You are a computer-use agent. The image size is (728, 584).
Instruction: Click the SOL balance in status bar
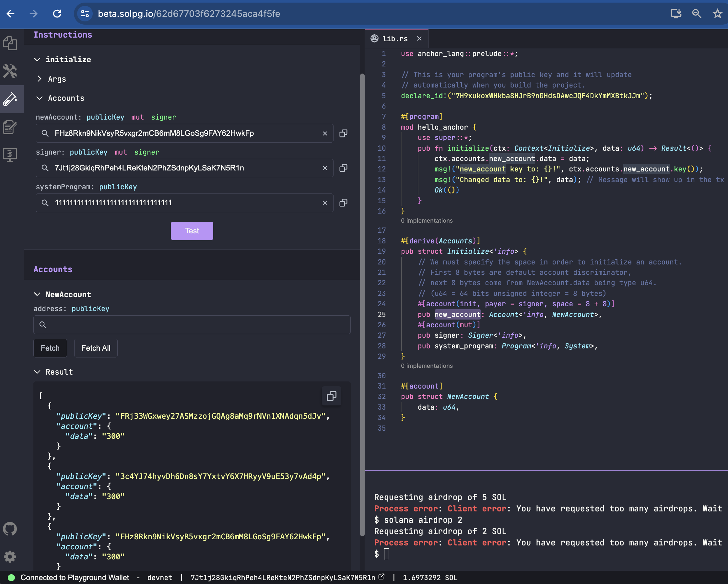[x=430, y=578]
